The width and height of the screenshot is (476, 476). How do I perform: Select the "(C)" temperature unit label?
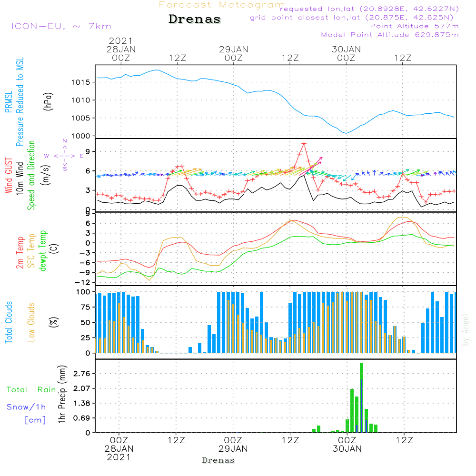[54, 248]
